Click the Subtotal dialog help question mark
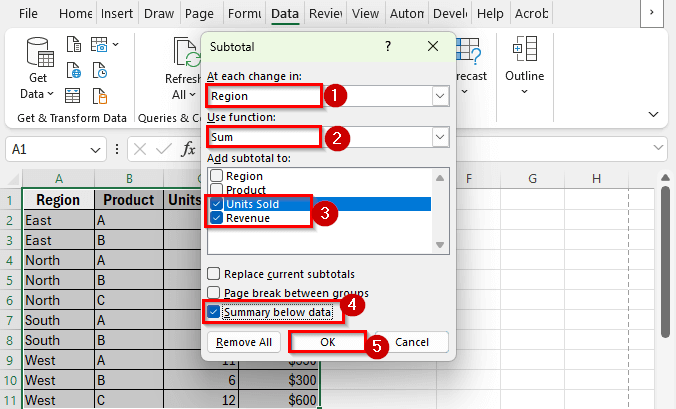 pyautogui.click(x=388, y=46)
